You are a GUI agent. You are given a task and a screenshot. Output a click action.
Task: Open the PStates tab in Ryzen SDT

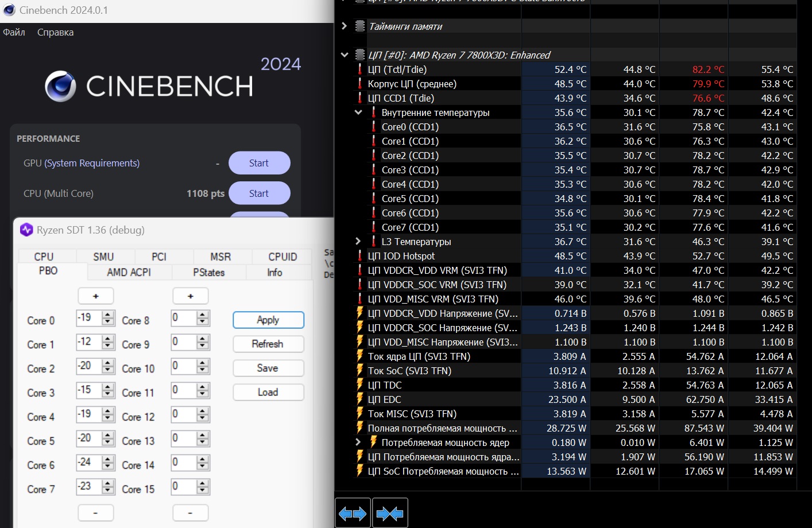(x=209, y=272)
